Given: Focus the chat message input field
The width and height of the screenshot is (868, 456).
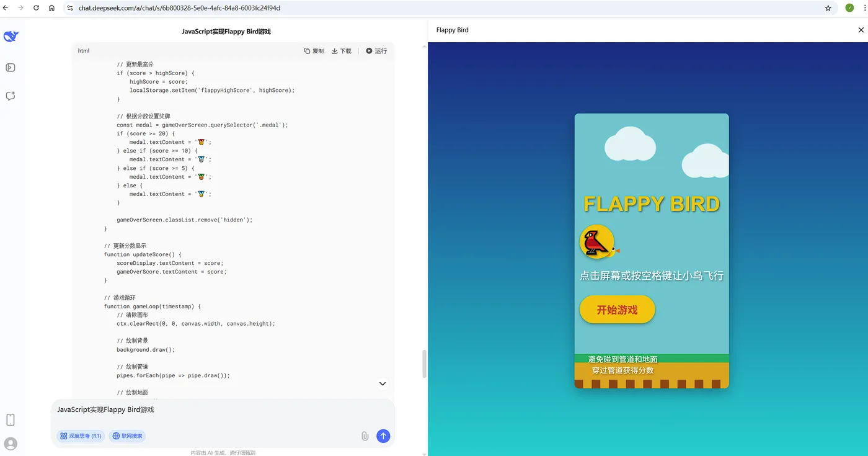Looking at the screenshot, I should point(223,410).
